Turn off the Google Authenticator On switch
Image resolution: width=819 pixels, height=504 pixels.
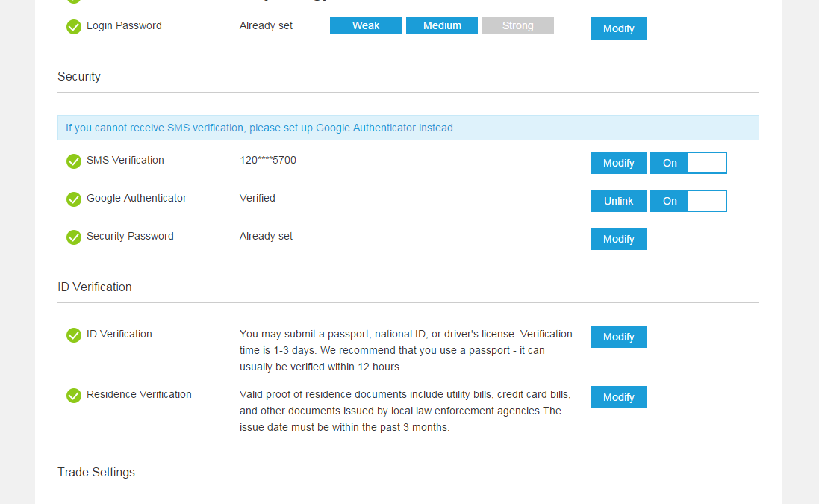click(688, 201)
